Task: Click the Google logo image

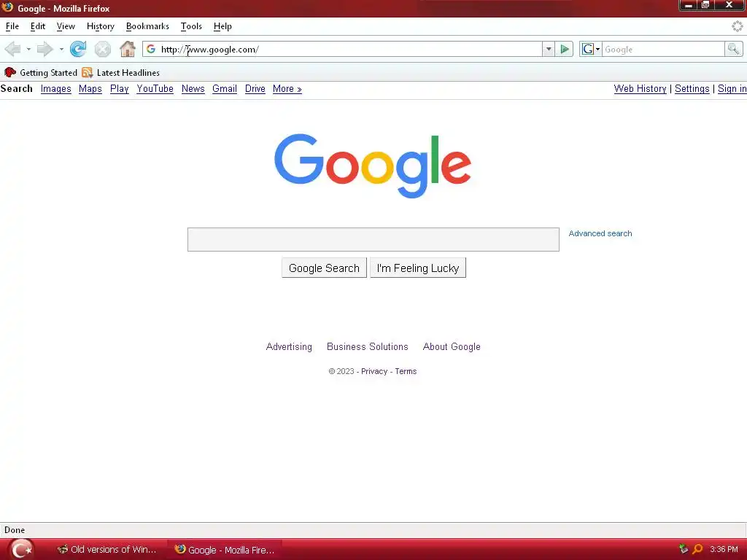Action: click(x=373, y=166)
